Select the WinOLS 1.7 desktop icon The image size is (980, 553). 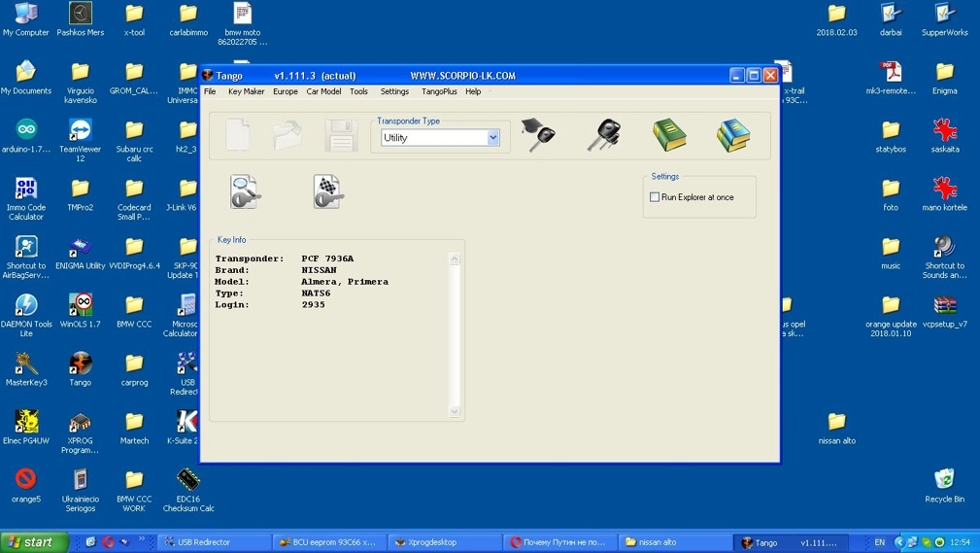click(x=80, y=311)
